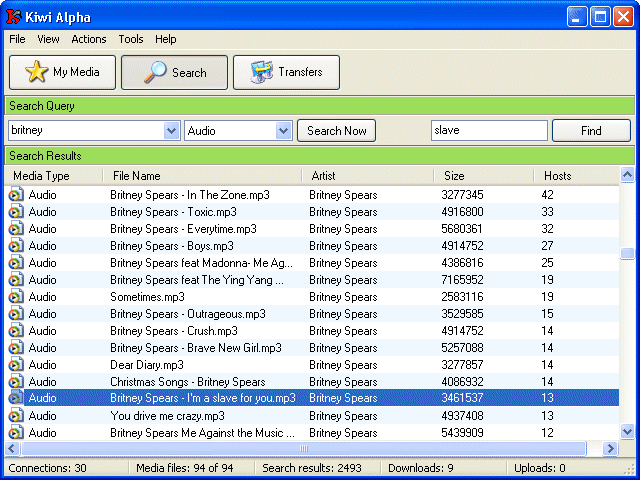The width and height of the screenshot is (640, 480).
Task: Open the Actions menu
Action: [89, 39]
